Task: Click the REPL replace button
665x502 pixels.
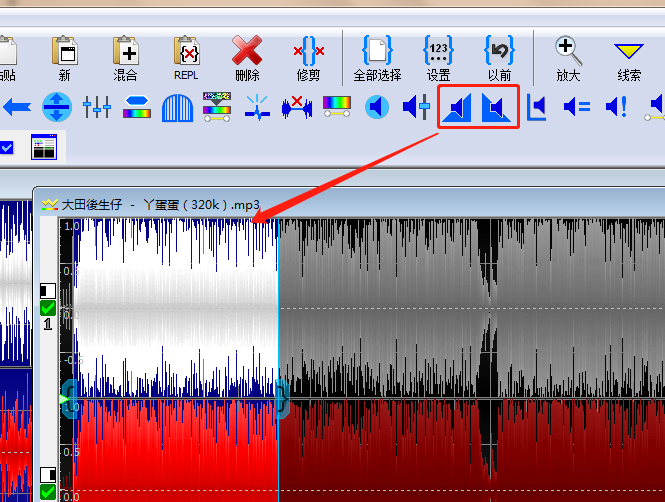Action: click(186, 57)
